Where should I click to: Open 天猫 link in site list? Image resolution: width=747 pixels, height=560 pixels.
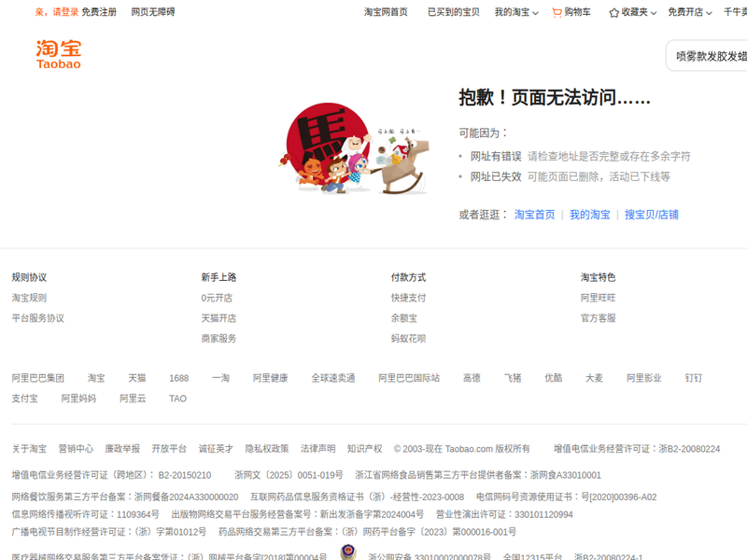tap(137, 378)
